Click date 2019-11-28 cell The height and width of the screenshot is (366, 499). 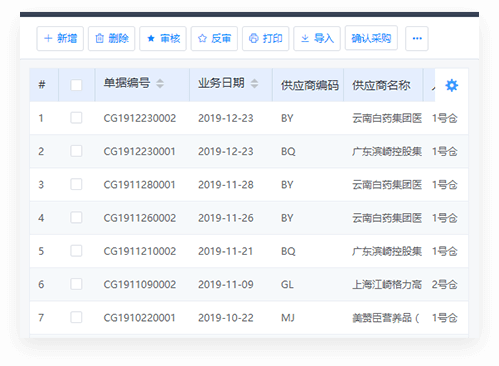(226, 185)
